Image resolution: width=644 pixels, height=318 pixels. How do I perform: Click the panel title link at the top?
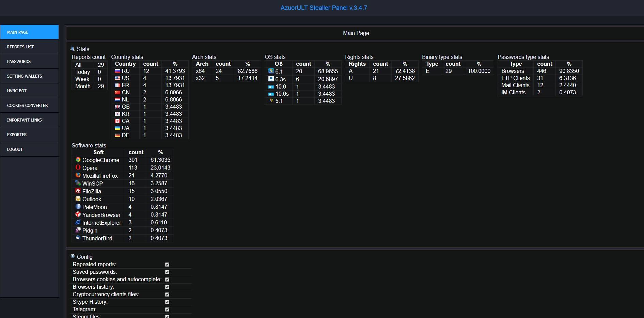pyautogui.click(x=324, y=8)
